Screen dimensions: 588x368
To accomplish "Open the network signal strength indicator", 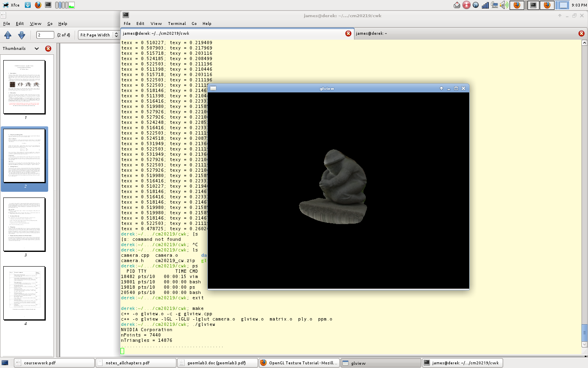I will 485,5.
